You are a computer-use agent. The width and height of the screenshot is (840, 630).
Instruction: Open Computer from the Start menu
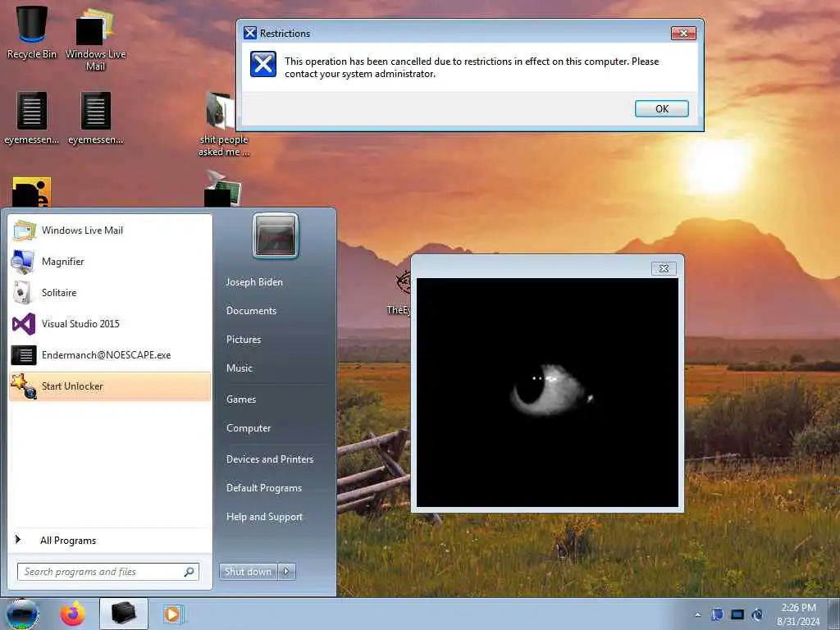(x=249, y=428)
